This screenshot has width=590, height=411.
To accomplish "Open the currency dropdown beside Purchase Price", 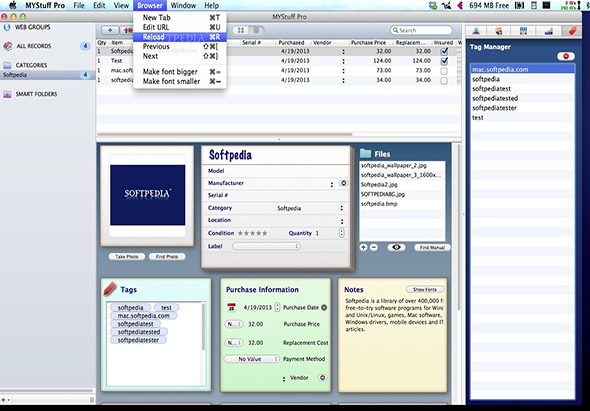I will click(234, 324).
